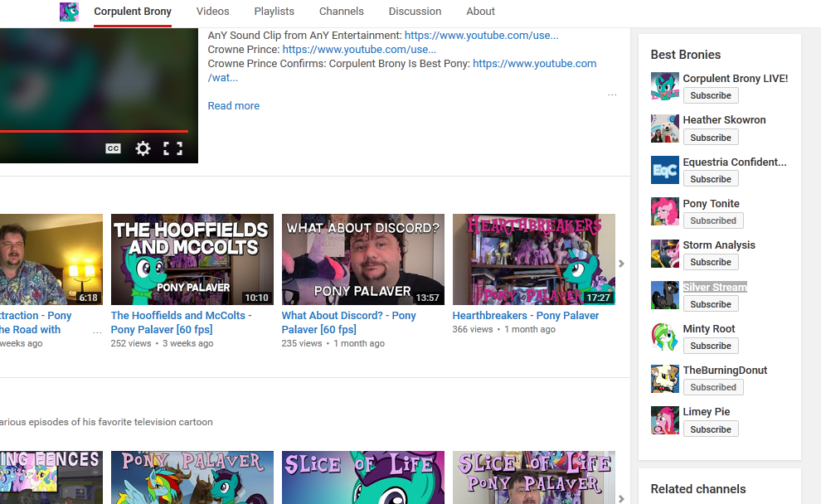Image resolution: width=821 pixels, height=504 pixels.
Task: Open three-dot menu beside the cut-off video title
Action: click(97, 332)
